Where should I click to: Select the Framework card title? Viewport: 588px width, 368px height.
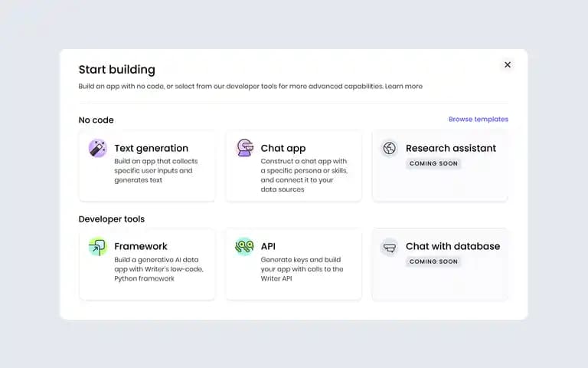click(141, 246)
